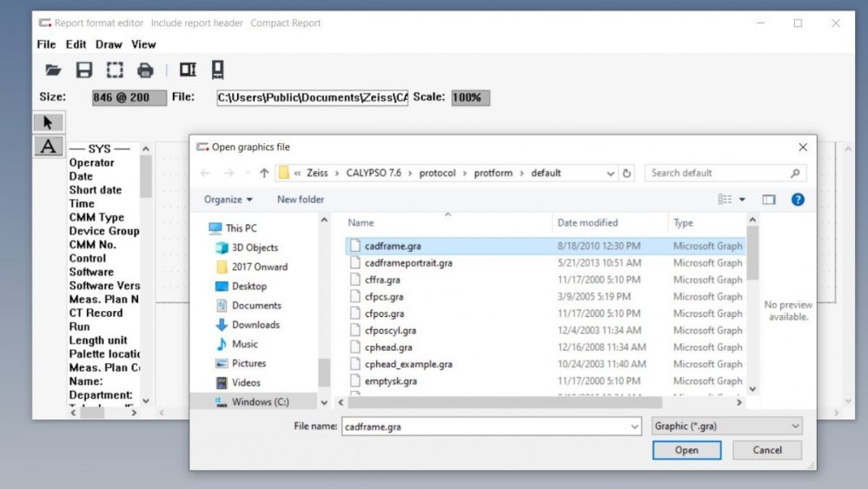
Task: Click protform in the breadcrumb path
Action: (494, 173)
